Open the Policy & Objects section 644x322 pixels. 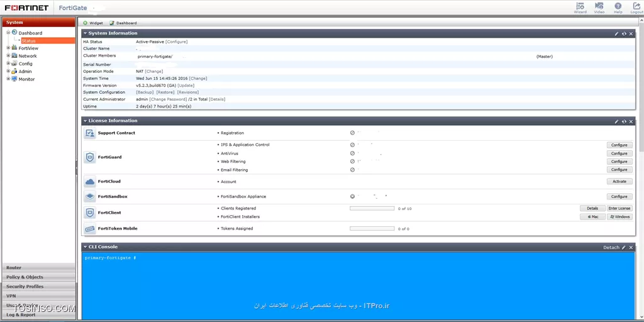click(39, 277)
